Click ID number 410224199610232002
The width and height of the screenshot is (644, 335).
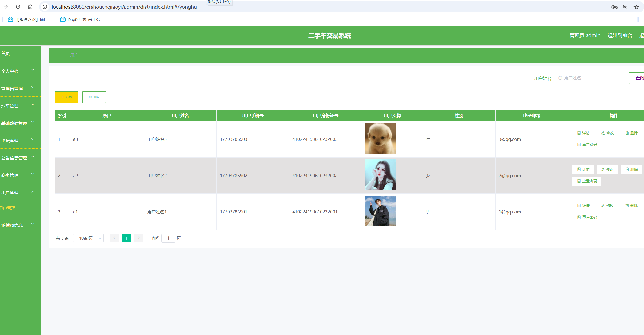(315, 176)
